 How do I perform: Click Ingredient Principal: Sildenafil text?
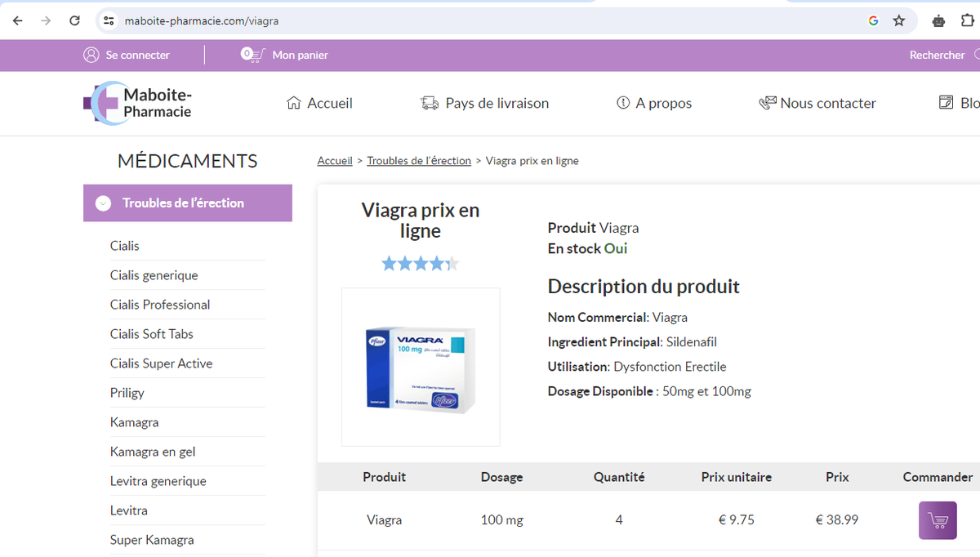632,342
